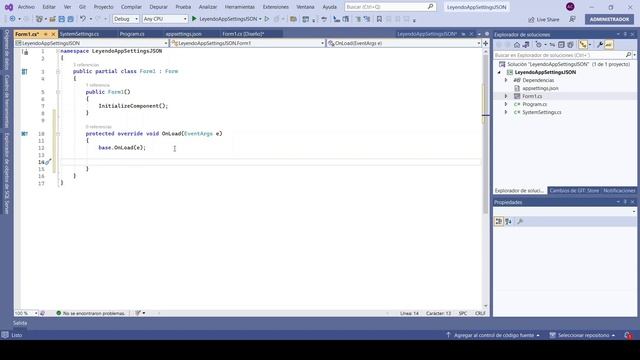
Task: Click Start Without Debugging outline arrow
Action: 267,19
